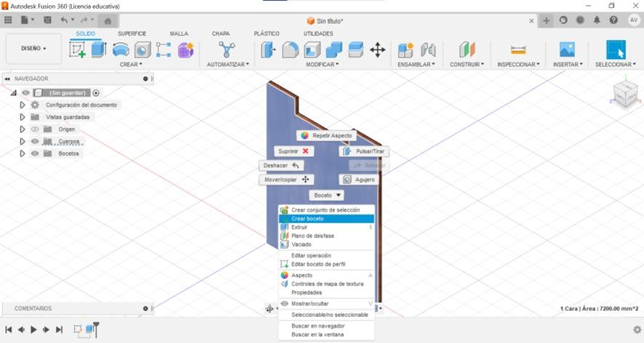The image size is (644, 343).
Task: Open the job status clock icon
Action: pyautogui.click(x=580, y=20)
